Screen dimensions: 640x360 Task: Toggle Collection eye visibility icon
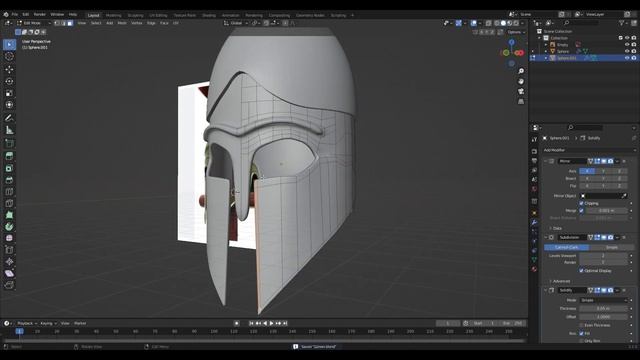tap(627, 38)
